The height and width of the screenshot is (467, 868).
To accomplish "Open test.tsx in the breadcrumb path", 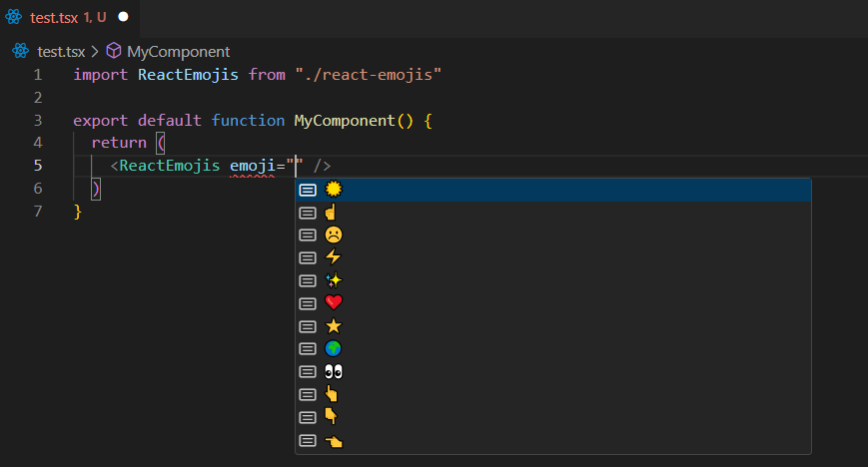I will pos(61,51).
